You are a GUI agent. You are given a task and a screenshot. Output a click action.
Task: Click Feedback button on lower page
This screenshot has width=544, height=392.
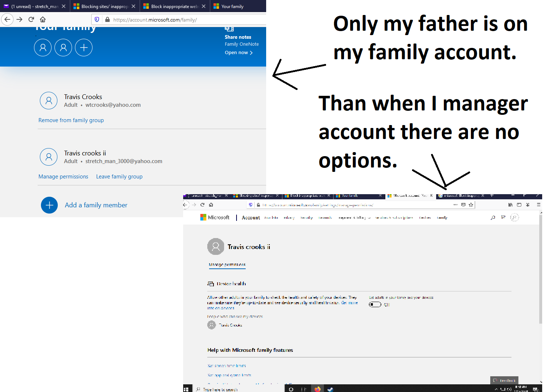[x=504, y=380]
